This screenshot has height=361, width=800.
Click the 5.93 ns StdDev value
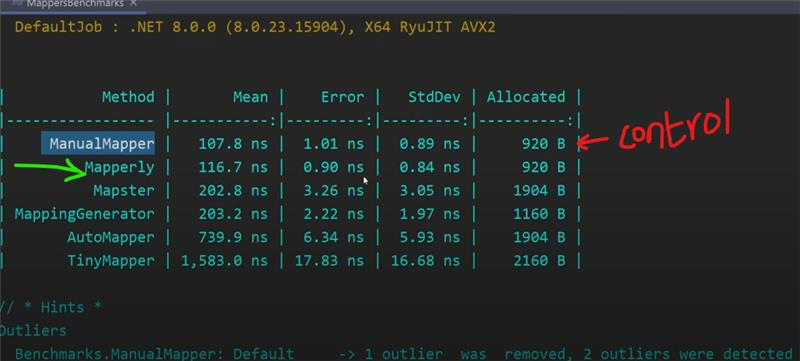pyautogui.click(x=430, y=237)
